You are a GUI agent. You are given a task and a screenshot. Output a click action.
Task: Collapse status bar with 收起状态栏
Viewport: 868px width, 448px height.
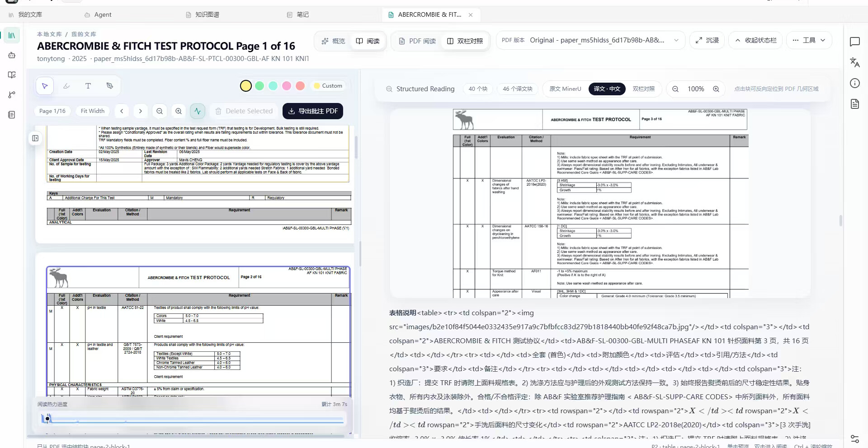tap(755, 40)
